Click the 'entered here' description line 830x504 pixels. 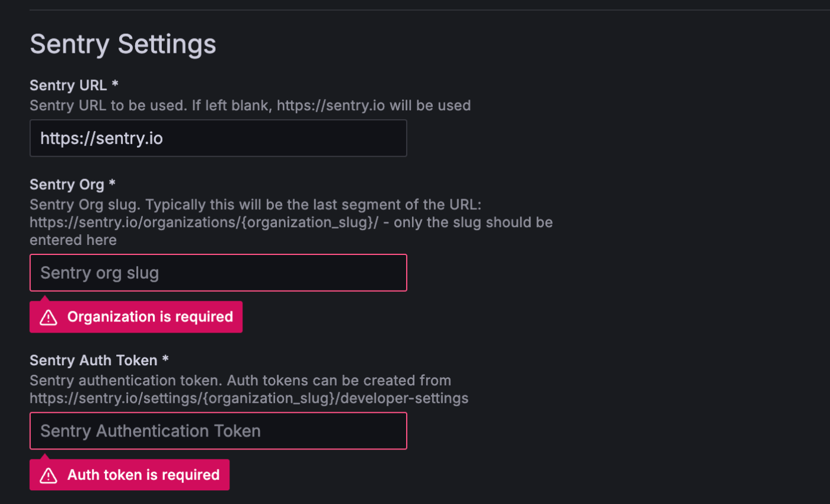(73, 240)
